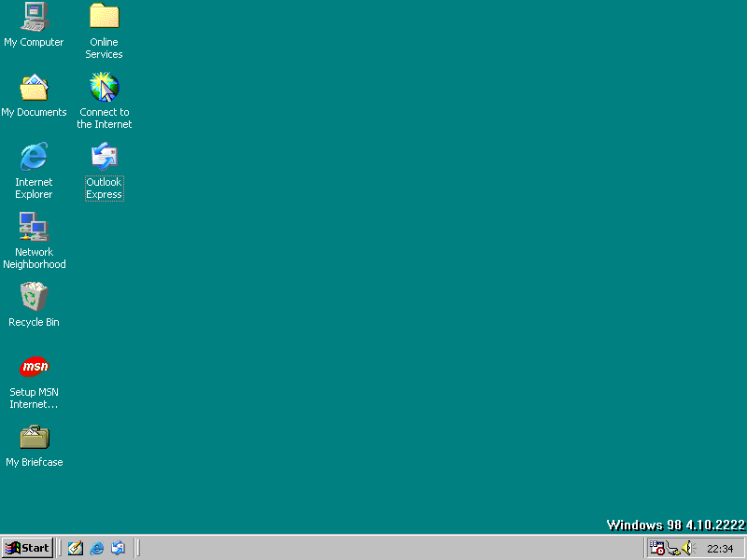The height and width of the screenshot is (560, 747).
Task: Click an empty area of the taskbar
Action: pyautogui.click(x=373, y=548)
